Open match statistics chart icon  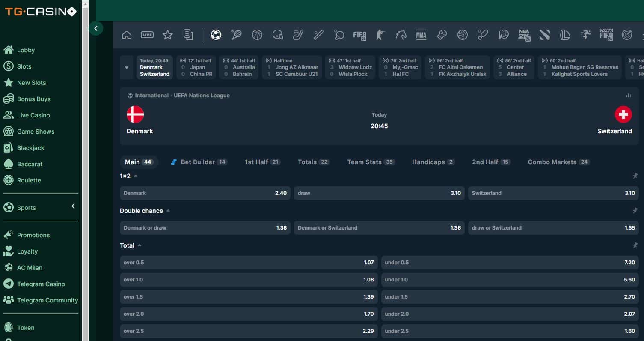629,96
